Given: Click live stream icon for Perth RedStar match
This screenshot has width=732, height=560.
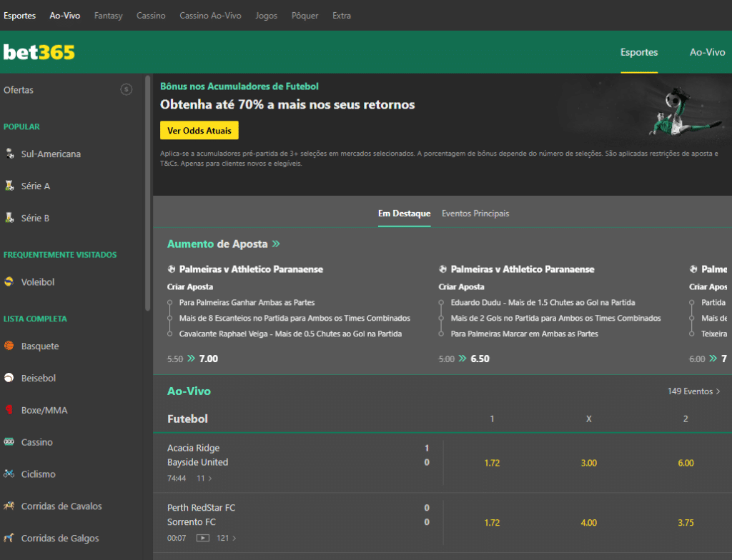Looking at the screenshot, I should click(x=202, y=538).
